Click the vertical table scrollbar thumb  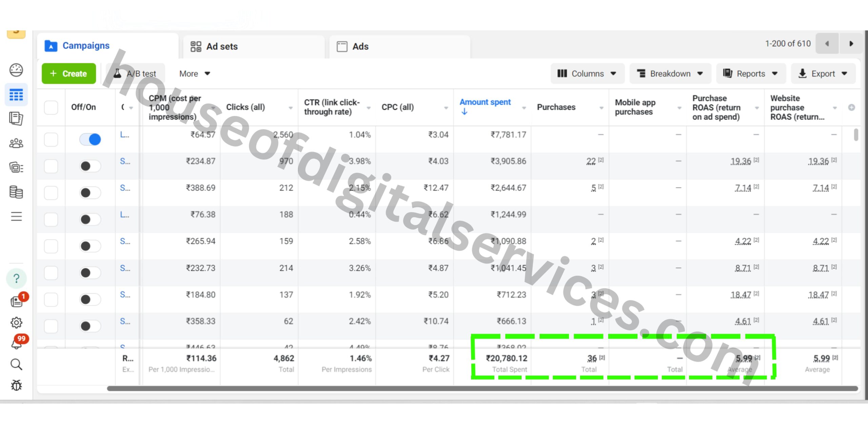tap(856, 135)
